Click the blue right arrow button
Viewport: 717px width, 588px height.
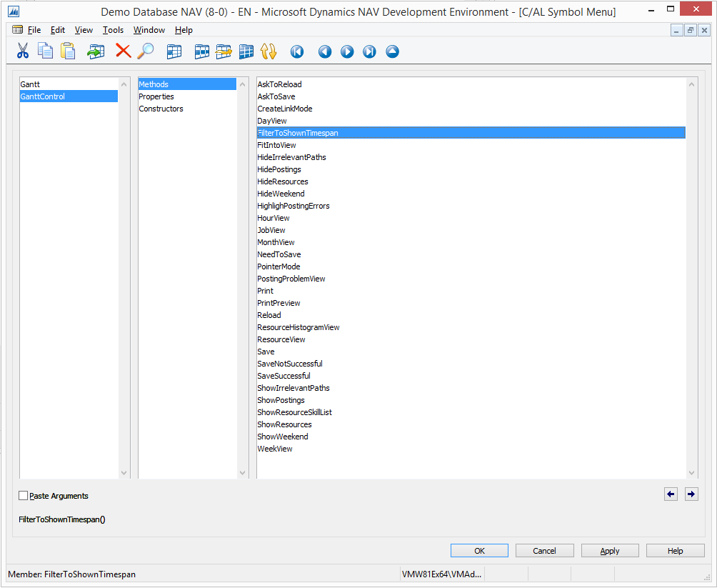pyautogui.click(x=691, y=494)
